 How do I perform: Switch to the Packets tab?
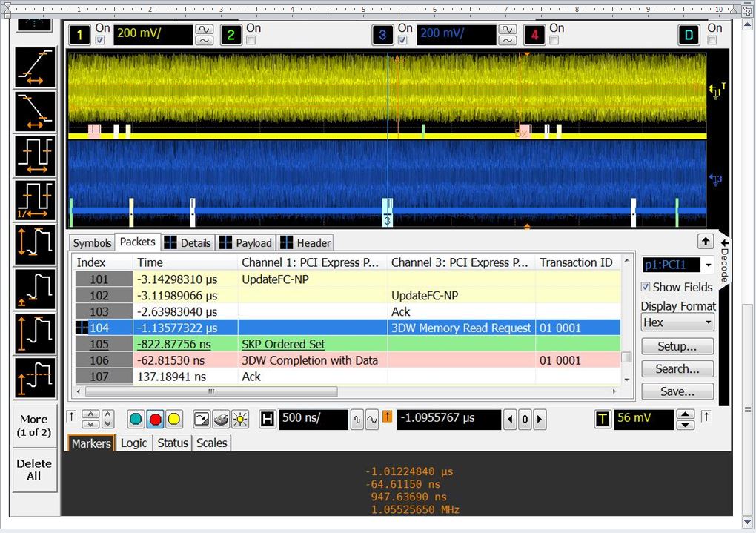pyautogui.click(x=137, y=242)
